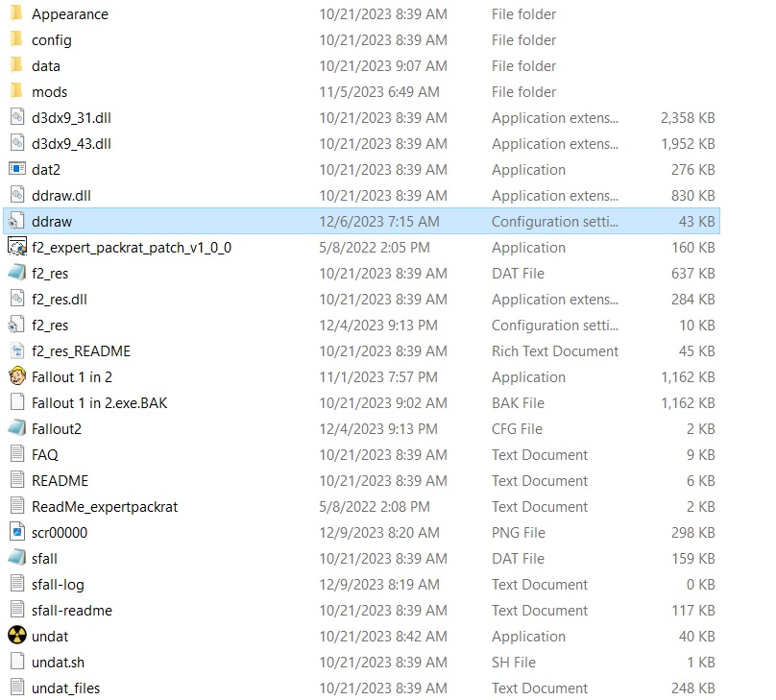Click the Rich Text Document type
776x700 pixels.
[x=555, y=350]
